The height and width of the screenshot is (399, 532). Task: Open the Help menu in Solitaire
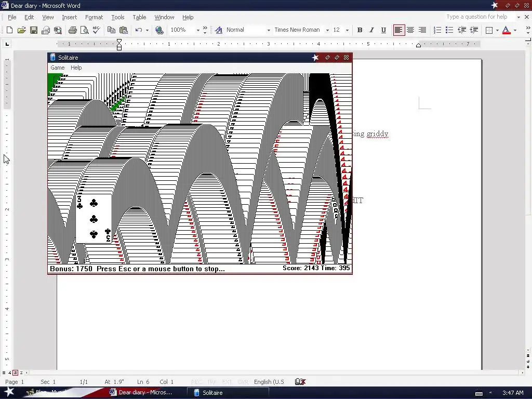[x=76, y=68]
